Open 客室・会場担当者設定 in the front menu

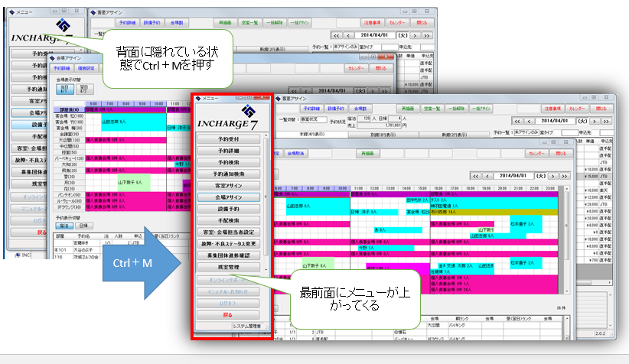point(228,232)
